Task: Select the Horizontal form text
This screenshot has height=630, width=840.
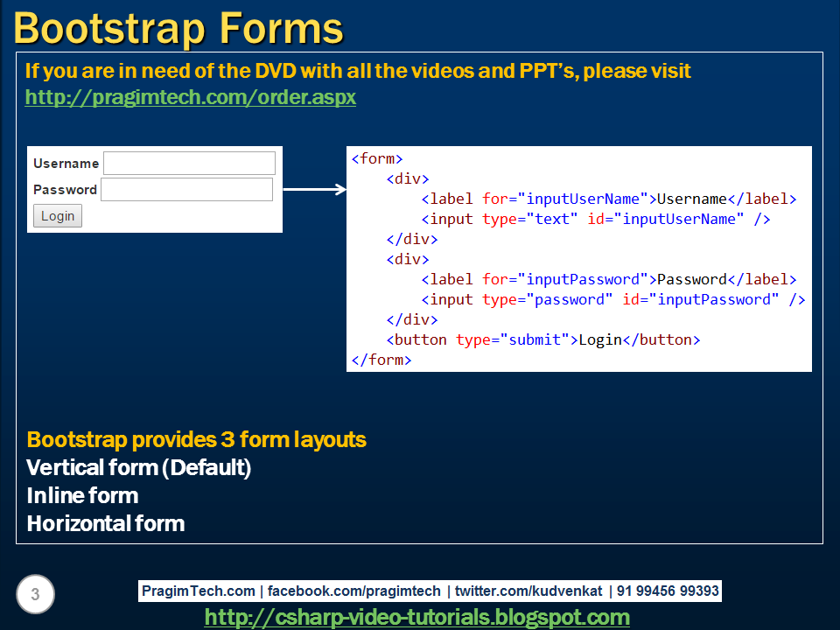Action: click(x=105, y=524)
